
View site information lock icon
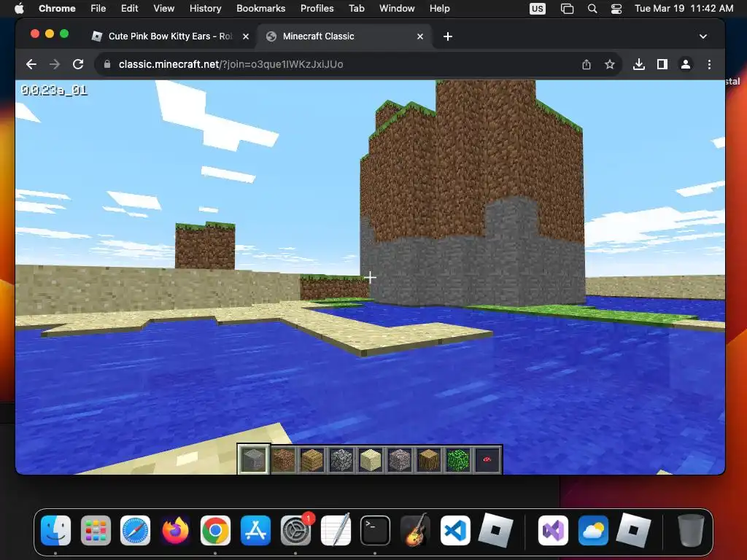[x=107, y=64]
